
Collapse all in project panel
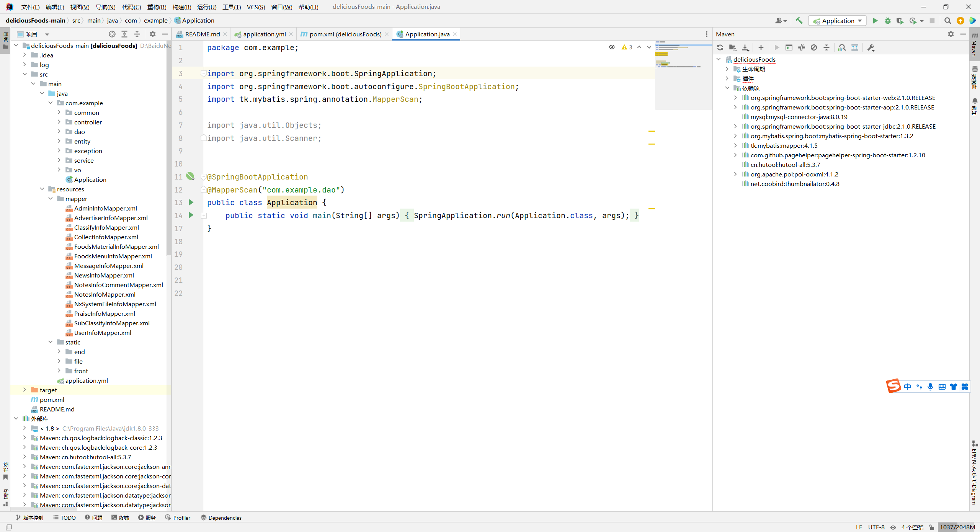(137, 34)
